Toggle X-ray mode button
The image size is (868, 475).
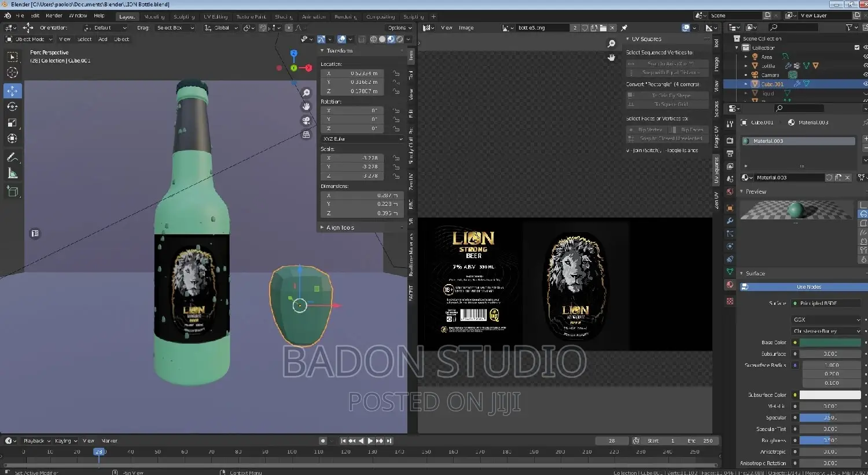[362, 39]
